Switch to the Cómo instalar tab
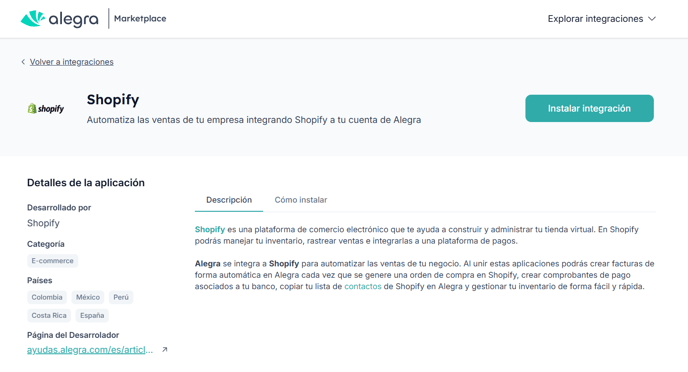This screenshot has height=372, width=688. 301,200
